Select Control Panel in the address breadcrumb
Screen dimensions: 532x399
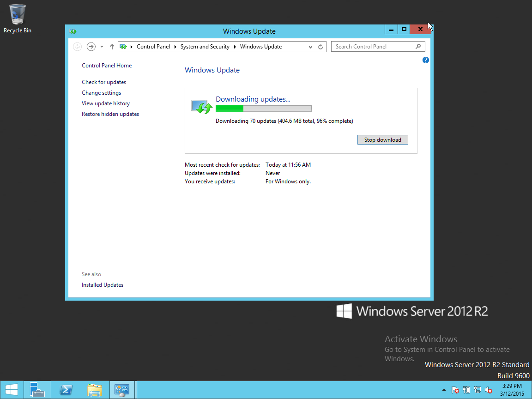click(153, 47)
